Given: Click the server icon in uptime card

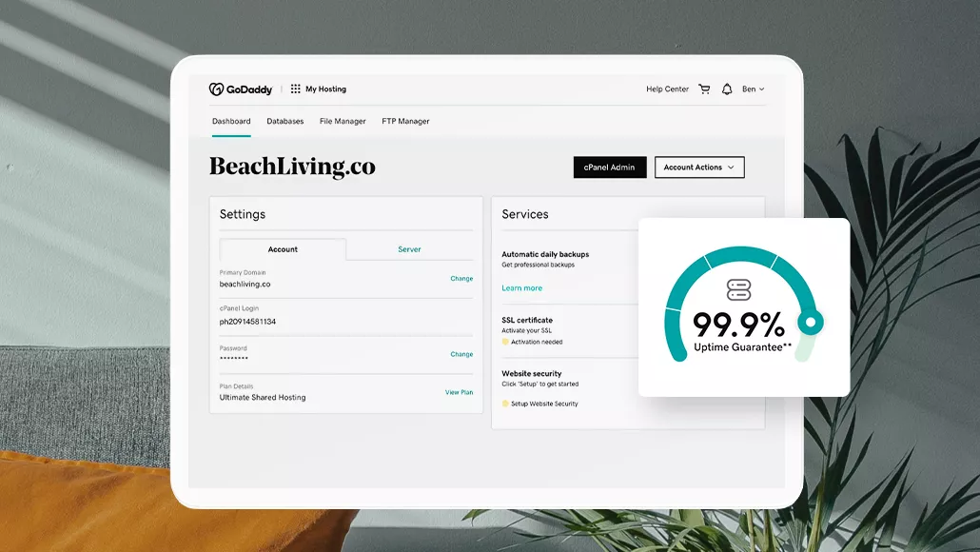Looking at the screenshot, I should pyautogui.click(x=738, y=290).
